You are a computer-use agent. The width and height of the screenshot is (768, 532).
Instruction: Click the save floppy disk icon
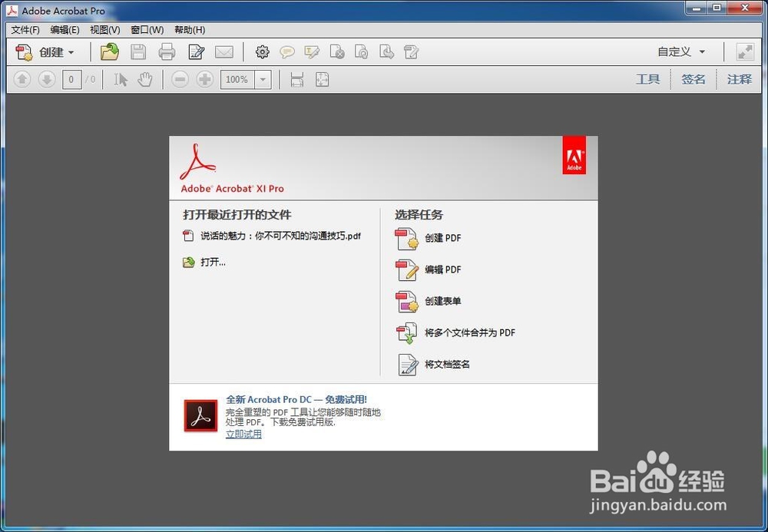pos(138,52)
